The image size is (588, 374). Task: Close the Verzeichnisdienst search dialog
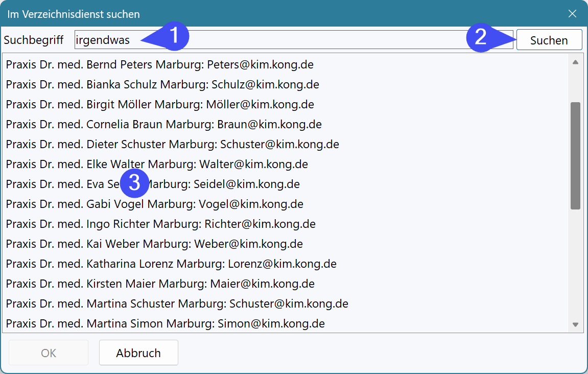pos(572,14)
